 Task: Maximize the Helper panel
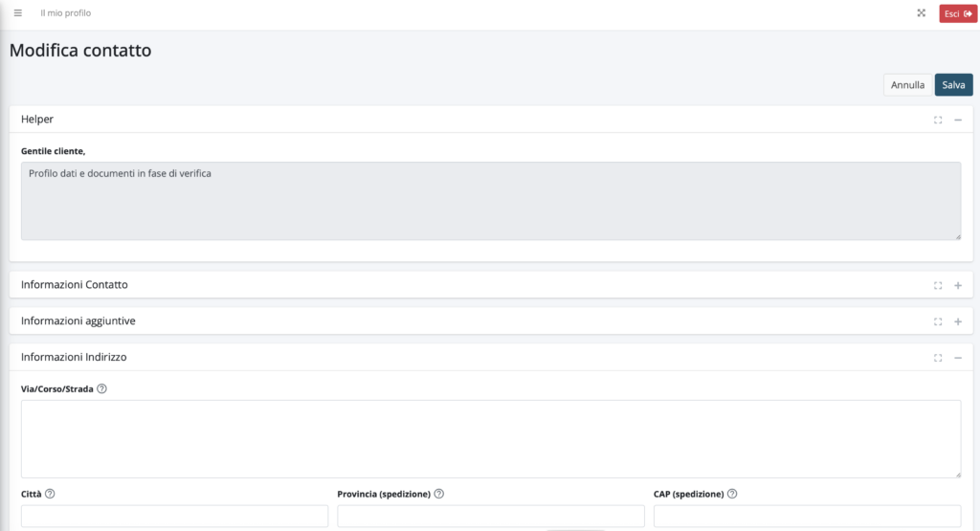click(x=938, y=120)
